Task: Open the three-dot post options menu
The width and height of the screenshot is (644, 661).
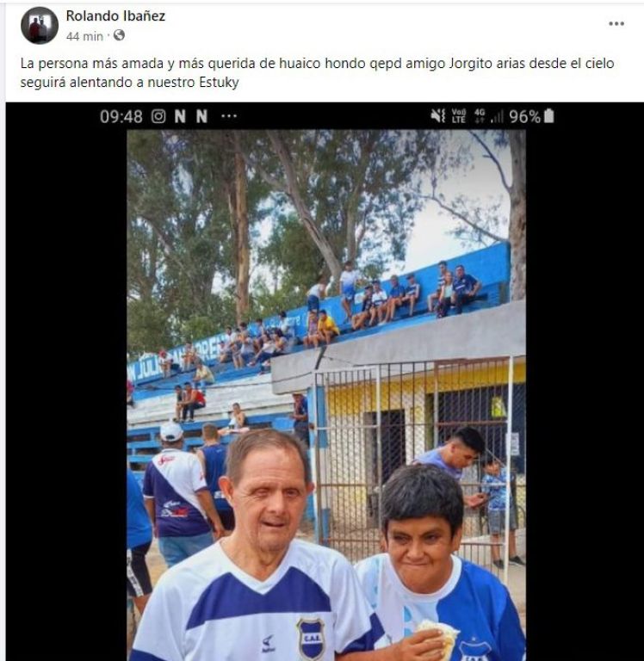Action: click(x=616, y=23)
